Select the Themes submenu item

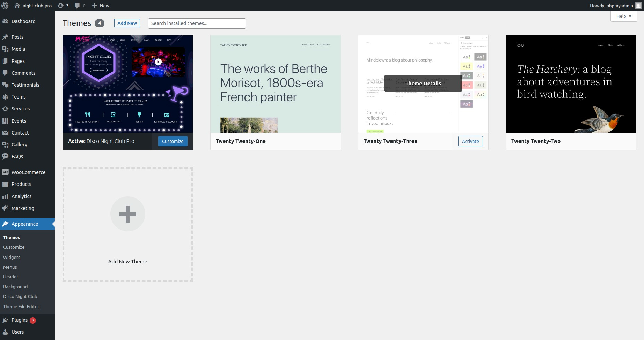click(12, 237)
